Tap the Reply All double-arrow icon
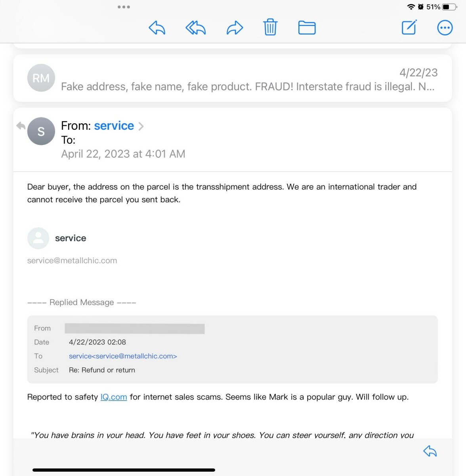The width and height of the screenshot is (466, 476). tap(196, 28)
